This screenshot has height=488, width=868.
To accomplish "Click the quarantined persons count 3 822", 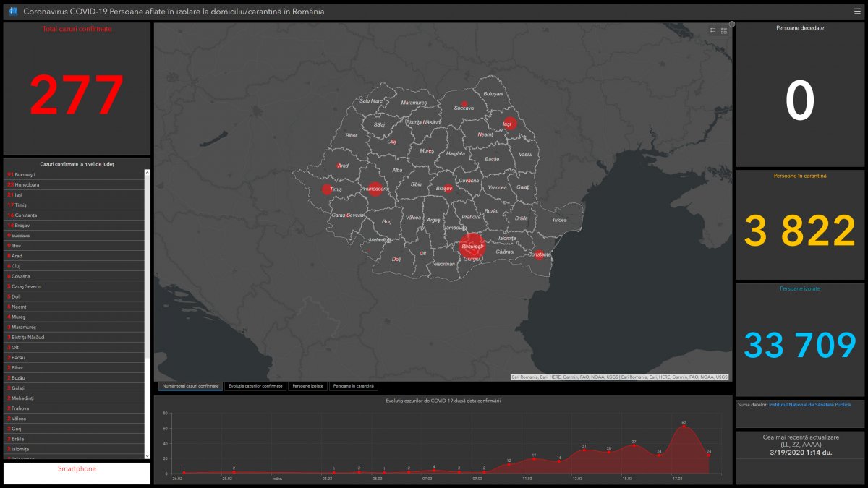I will coord(800,231).
